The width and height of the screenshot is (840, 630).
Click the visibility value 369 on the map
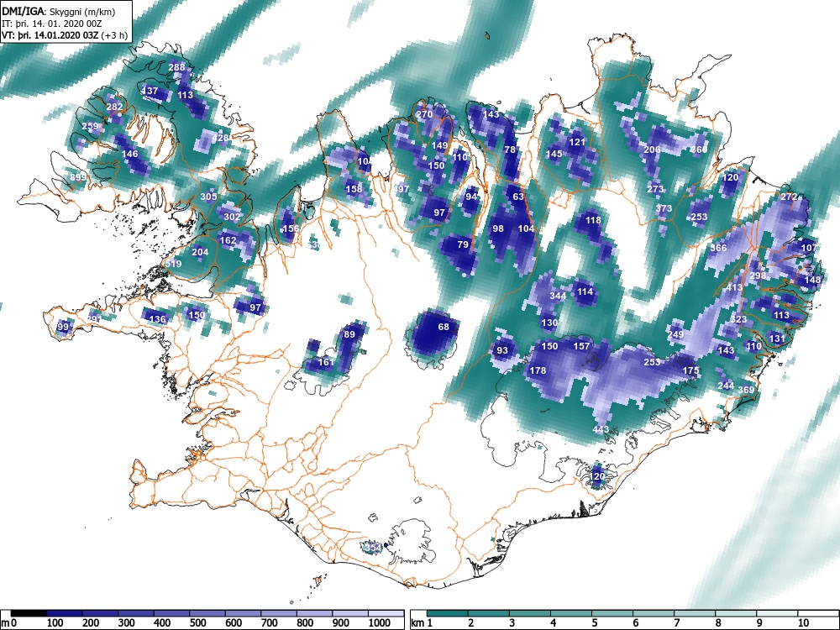[746, 390]
